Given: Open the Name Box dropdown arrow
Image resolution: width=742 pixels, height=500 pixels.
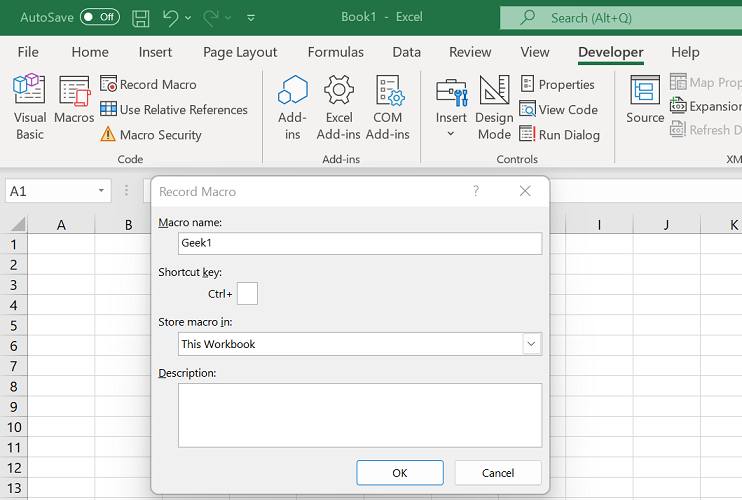Looking at the screenshot, I should pos(101,191).
